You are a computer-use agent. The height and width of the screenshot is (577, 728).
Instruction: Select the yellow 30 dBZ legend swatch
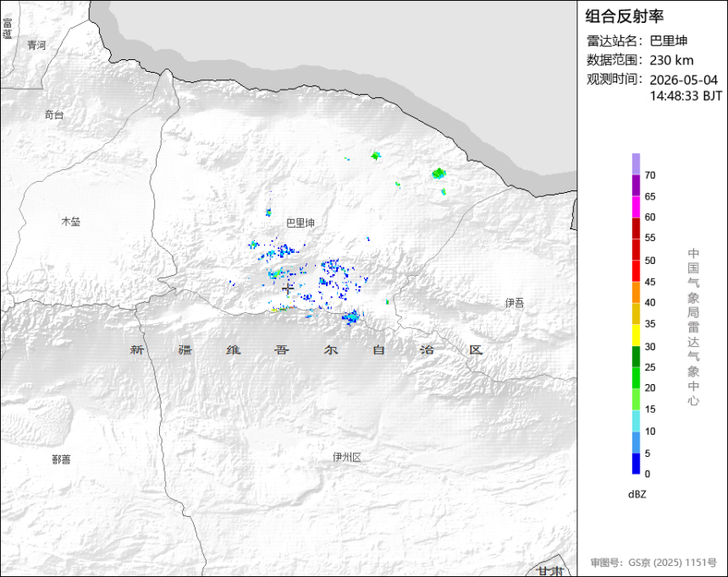coord(636,335)
